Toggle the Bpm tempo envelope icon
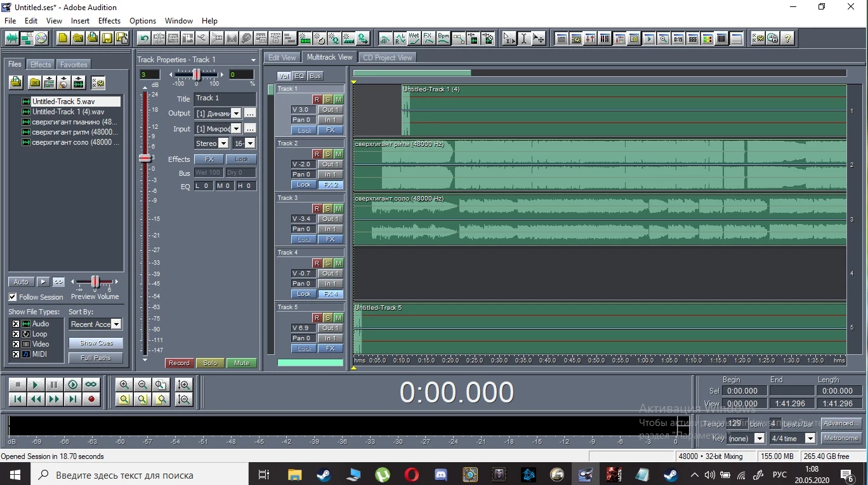 444,38
